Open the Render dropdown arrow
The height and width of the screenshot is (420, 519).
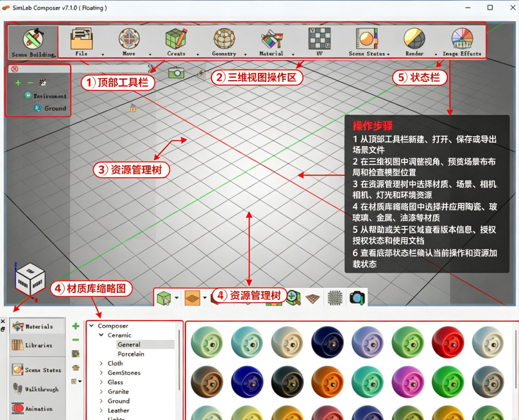pyautogui.click(x=436, y=55)
